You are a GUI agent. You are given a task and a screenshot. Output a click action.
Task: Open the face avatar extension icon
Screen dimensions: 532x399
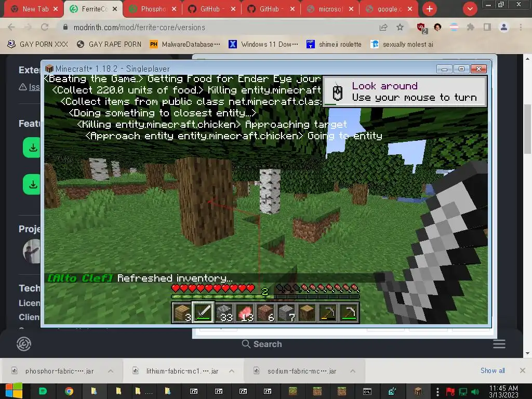[x=437, y=27]
